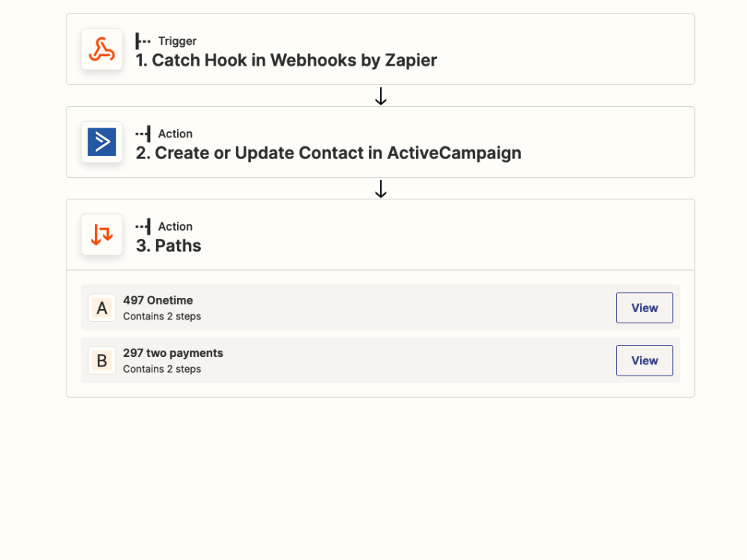The height and width of the screenshot is (560, 747).
Task: View the 297 two payments path
Action: point(644,361)
